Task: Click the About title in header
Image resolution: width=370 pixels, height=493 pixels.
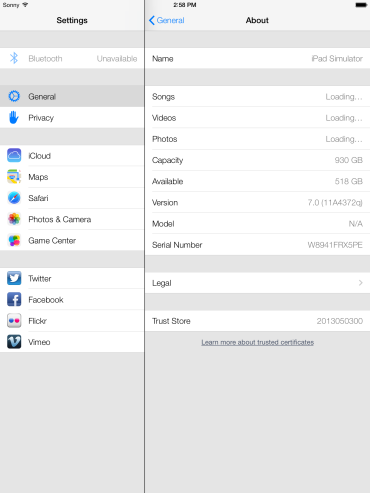Action: pos(257,20)
